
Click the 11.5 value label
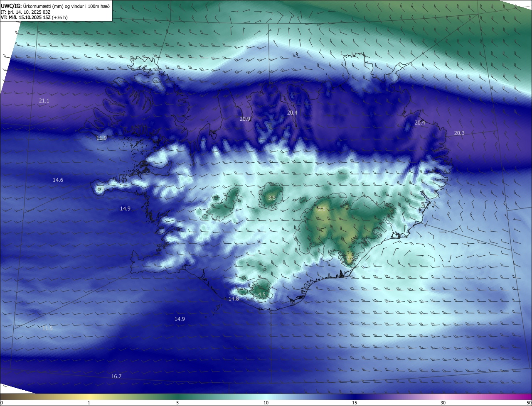pyautogui.click(x=48, y=328)
